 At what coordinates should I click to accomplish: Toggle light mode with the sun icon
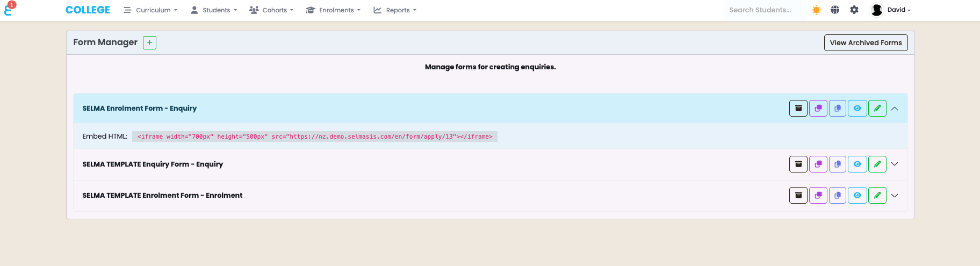coord(816,10)
